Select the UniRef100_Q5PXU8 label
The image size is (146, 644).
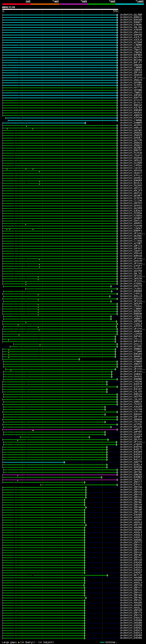point(131,487)
